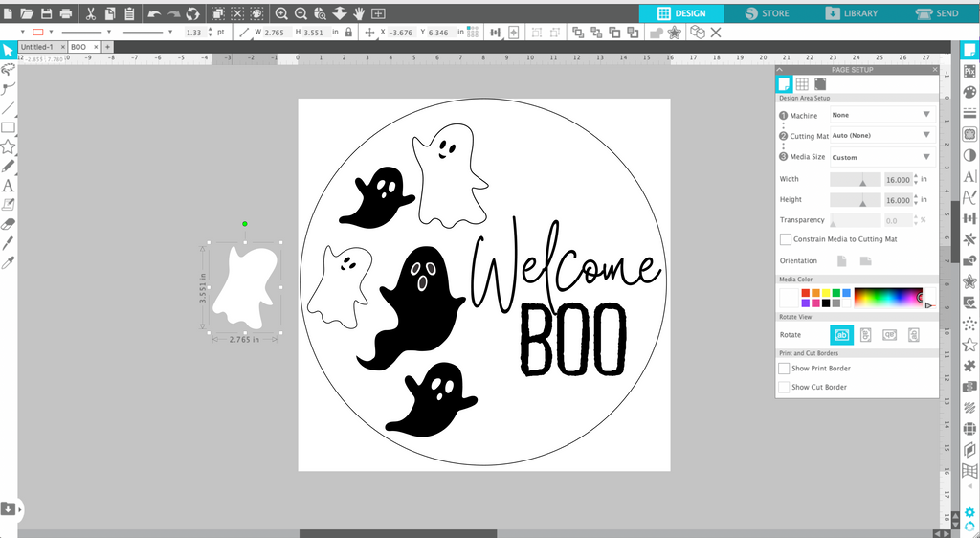Switch to the STORE tab
980x538 pixels.
click(767, 13)
